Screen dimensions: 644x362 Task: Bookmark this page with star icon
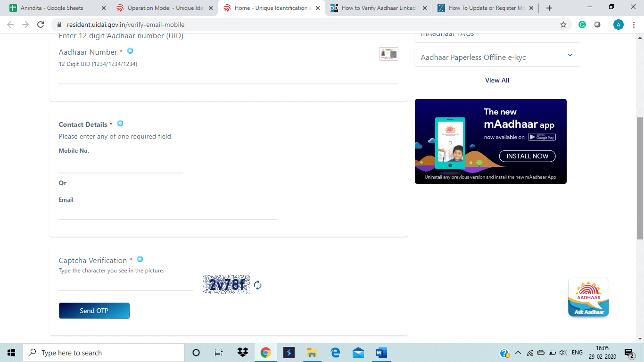tap(563, 25)
